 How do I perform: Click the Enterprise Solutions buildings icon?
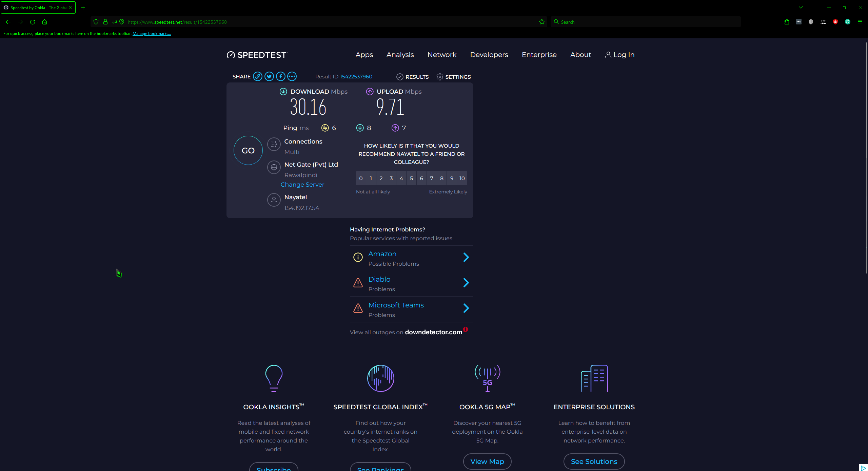click(x=594, y=378)
